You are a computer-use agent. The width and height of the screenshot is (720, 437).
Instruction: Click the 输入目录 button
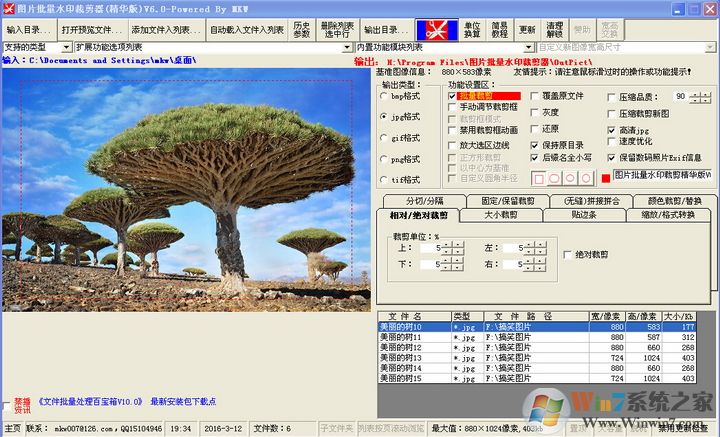(27, 30)
